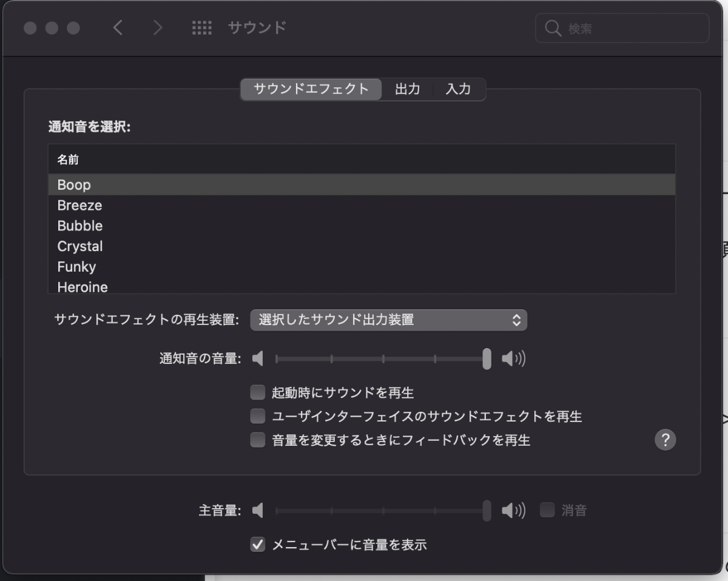Select the Boop alert sound

(362, 184)
